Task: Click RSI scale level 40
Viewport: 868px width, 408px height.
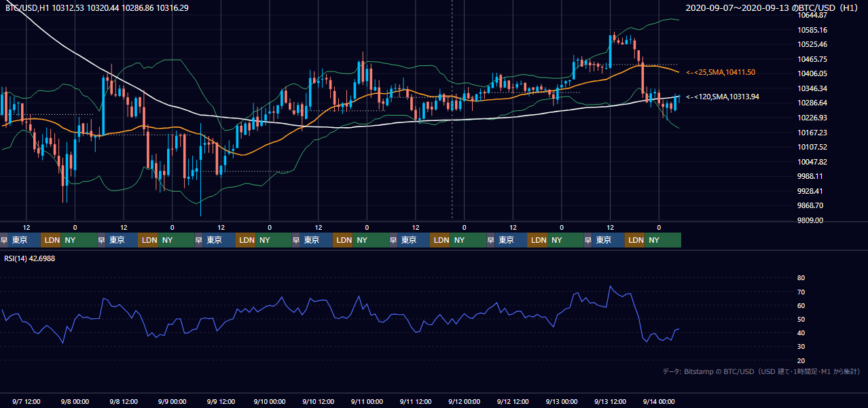Action: tap(801, 333)
